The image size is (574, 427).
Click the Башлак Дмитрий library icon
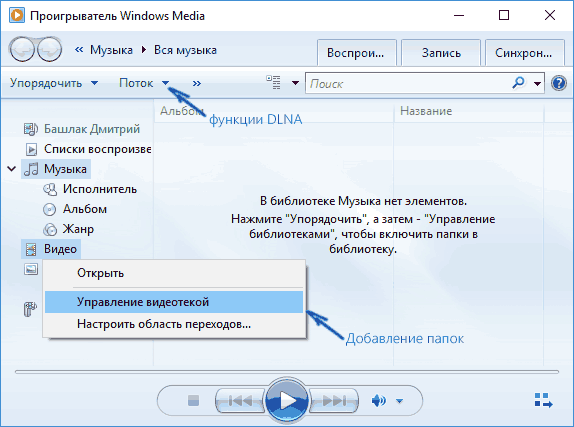[31, 129]
